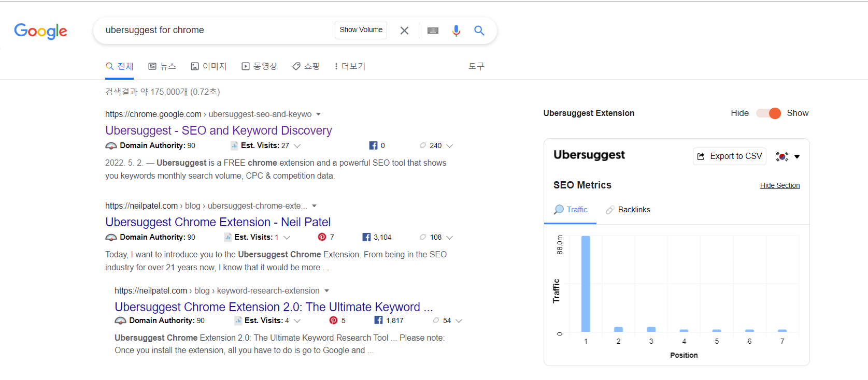Click the position 2 traffic bar
Image resolution: width=868 pixels, height=380 pixels.
pyautogui.click(x=618, y=329)
